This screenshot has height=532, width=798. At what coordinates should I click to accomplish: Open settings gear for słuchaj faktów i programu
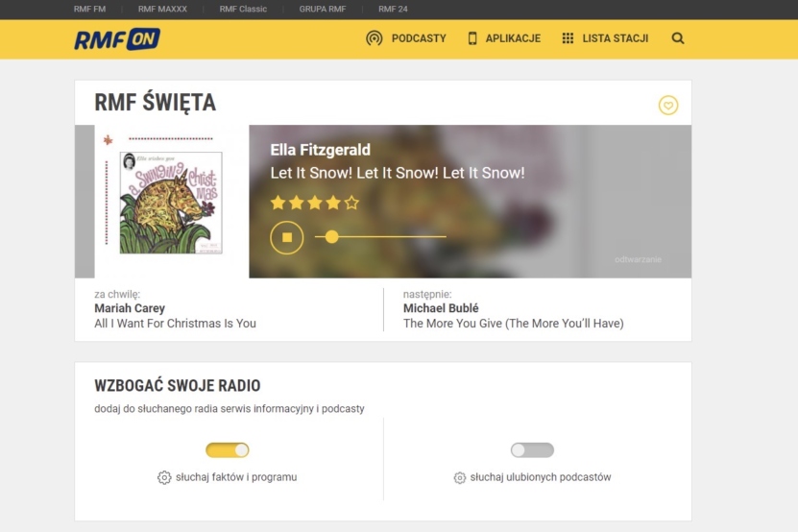(164, 477)
